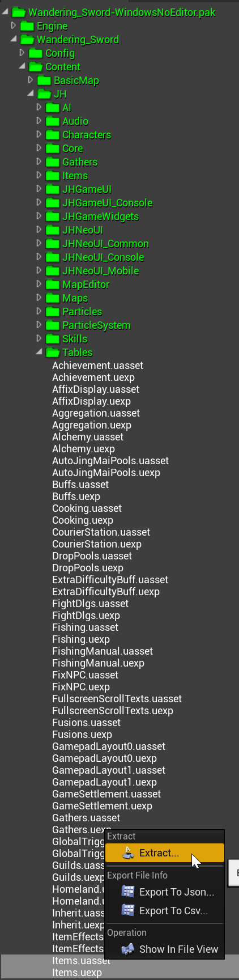Click the ParticleSystem folder icon
This screenshot has height=980, width=239.
[53, 325]
